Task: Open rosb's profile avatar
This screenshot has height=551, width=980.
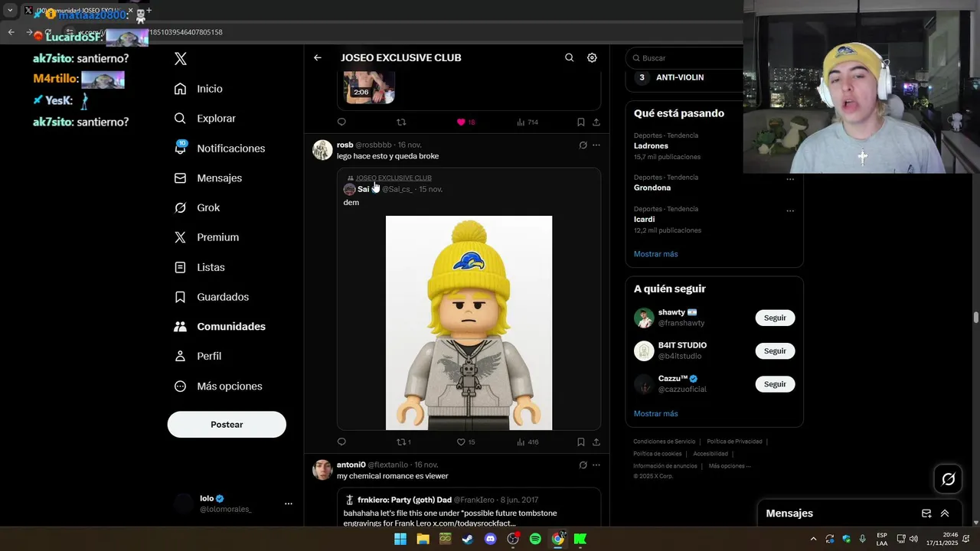Action: pyautogui.click(x=322, y=149)
